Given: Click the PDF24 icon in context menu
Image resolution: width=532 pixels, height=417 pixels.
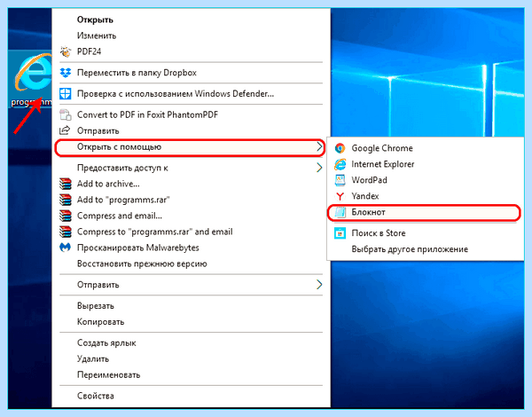Looking at the screenshot, I should click(65, 51).
